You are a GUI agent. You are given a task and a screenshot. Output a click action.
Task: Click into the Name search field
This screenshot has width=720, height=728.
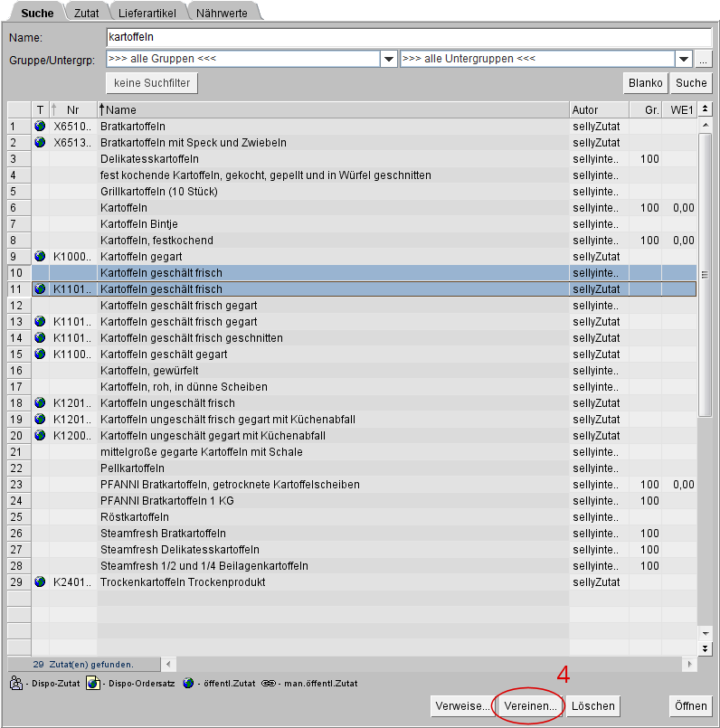click(408, 37)
